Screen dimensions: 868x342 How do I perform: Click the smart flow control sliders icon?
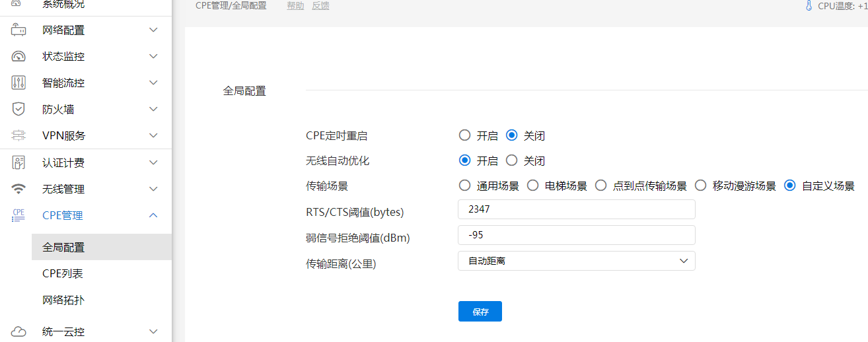[x=18, y=83]
